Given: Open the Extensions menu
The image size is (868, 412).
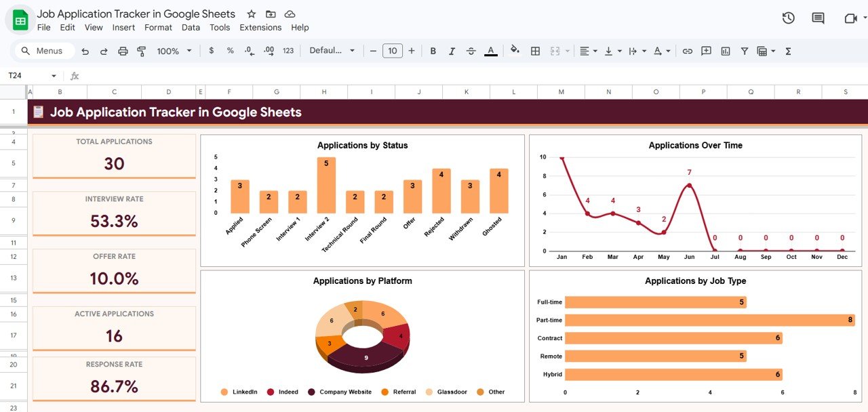Looking at the screenshot, I should click(x=260, y=27).
